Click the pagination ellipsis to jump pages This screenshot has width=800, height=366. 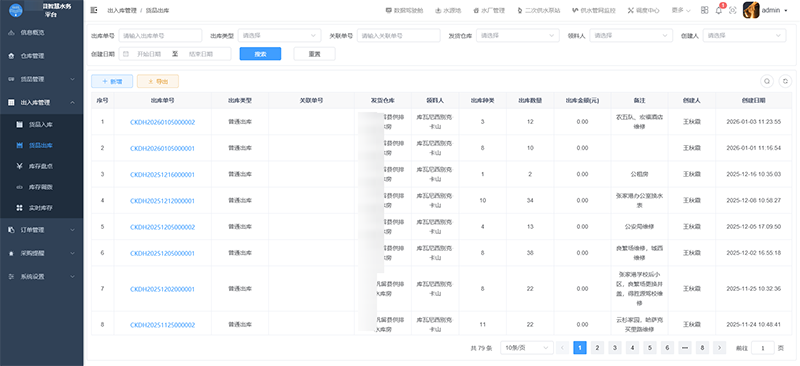[685, 348]
